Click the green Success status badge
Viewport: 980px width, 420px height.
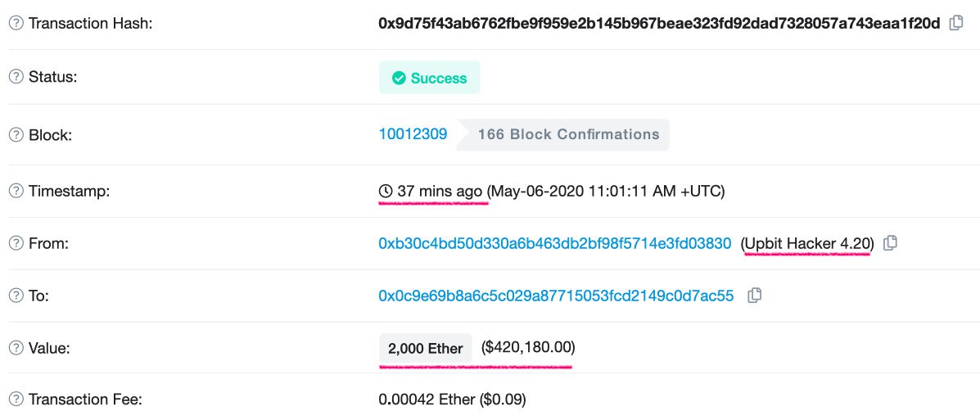(x=429, y=78)
